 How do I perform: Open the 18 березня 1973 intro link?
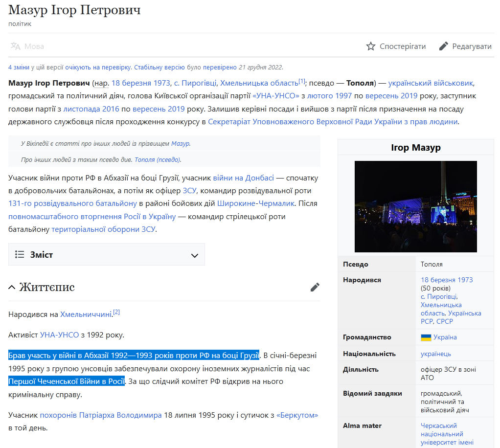coord(140,83)
